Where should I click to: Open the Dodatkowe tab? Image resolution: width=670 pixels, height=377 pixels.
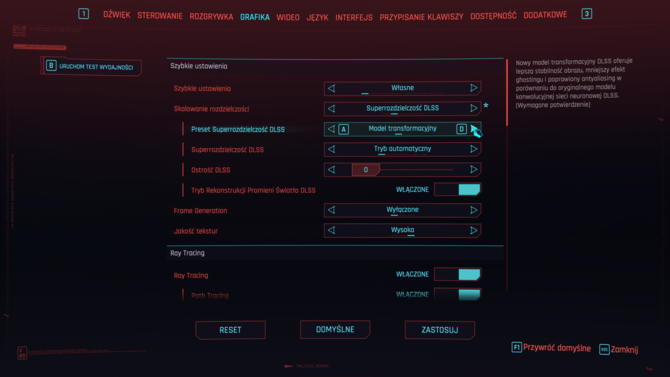pyautogui.click(x=545, y=15)
